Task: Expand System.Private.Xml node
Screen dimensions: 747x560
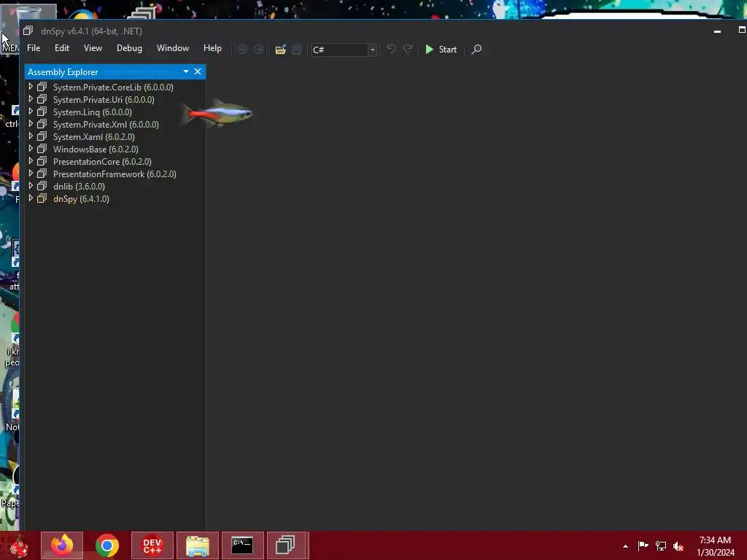Action: pyautogui.click(x=31, y=124)
